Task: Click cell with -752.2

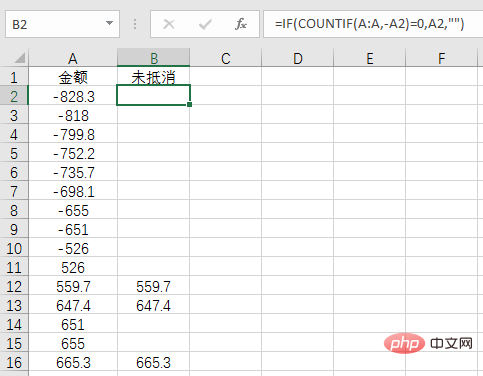Action: [x=73, y=153]
